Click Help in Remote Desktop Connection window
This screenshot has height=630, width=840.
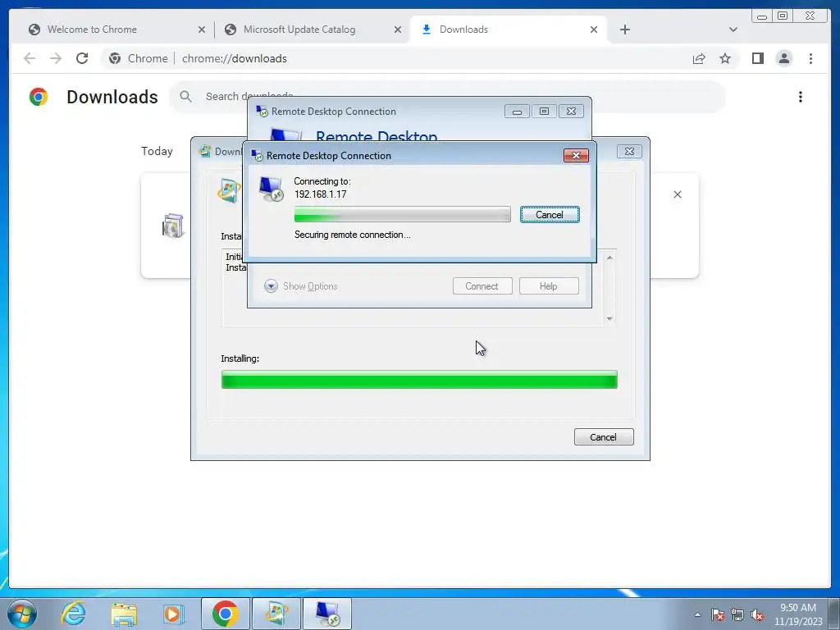(x=549, y=286)
